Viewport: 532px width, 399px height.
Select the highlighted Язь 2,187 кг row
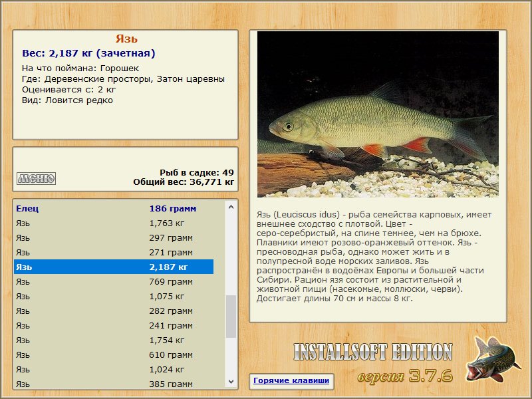114,267
